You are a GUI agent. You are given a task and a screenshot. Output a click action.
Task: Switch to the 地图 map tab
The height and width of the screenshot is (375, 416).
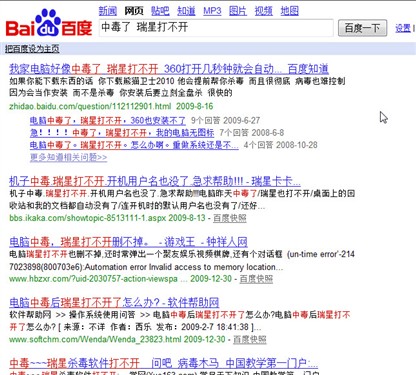pos(290,11)
